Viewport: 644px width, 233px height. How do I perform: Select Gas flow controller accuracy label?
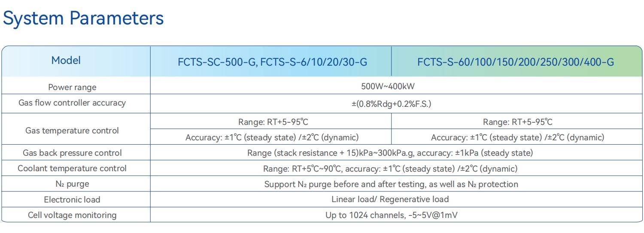click(72, 103)
